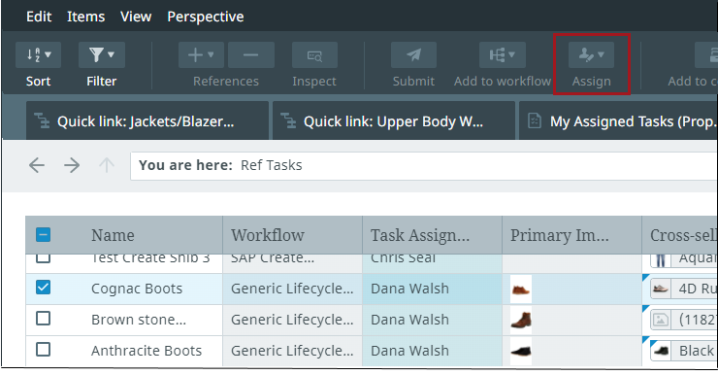
Task: Expand the Assign dropdown arrow
Action: coord(601,55)
